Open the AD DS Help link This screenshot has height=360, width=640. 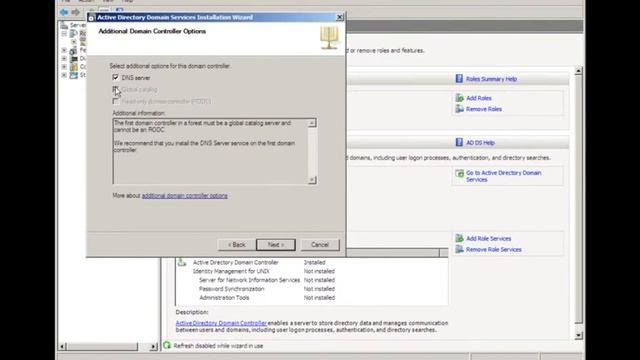coord(480,143)
